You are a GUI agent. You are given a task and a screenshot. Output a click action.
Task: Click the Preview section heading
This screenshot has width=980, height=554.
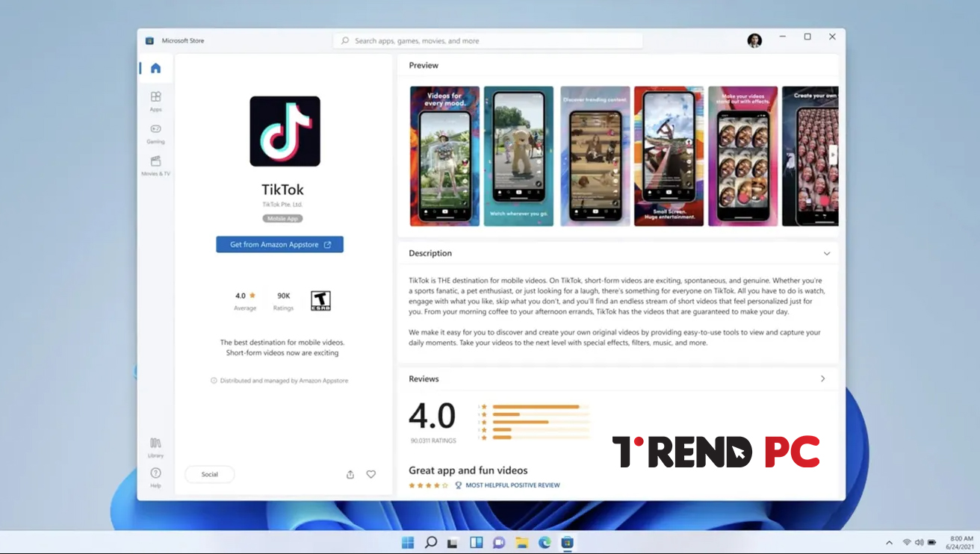[424, 66]
